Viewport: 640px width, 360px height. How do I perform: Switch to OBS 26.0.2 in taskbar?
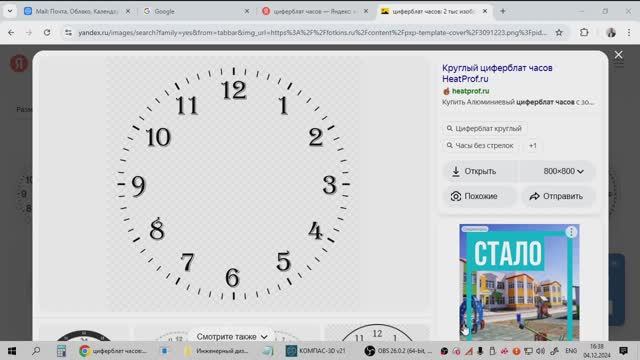click(x=398, y=351)
